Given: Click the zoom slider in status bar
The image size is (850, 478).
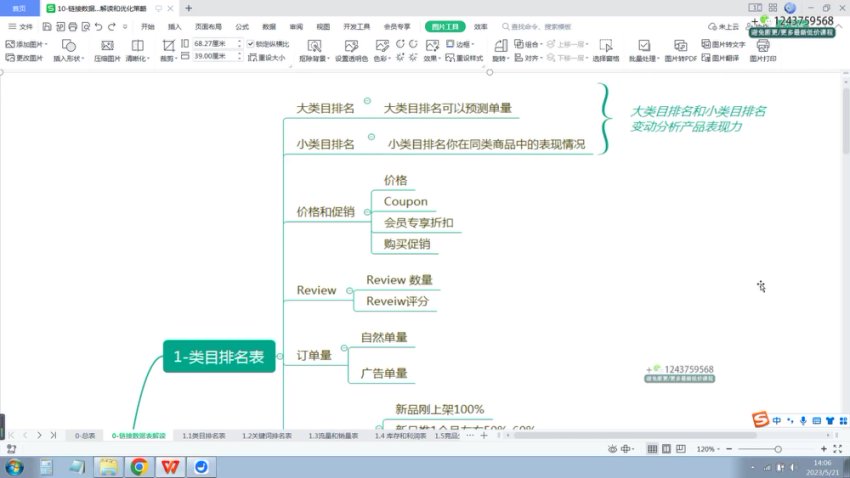Looking at the screenshot, I should 780,449.
